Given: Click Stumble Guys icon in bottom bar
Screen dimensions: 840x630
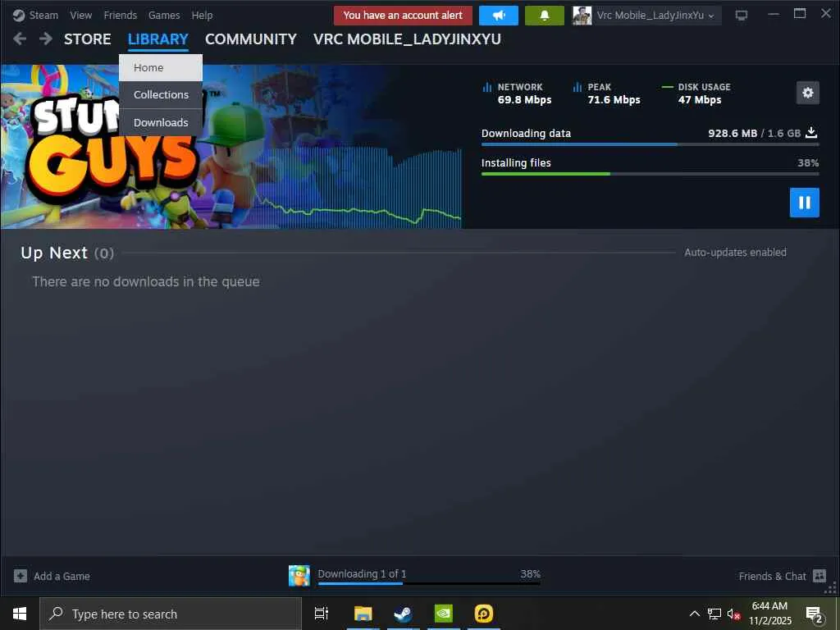Looking at the screenshot, I should coord(299,575).
